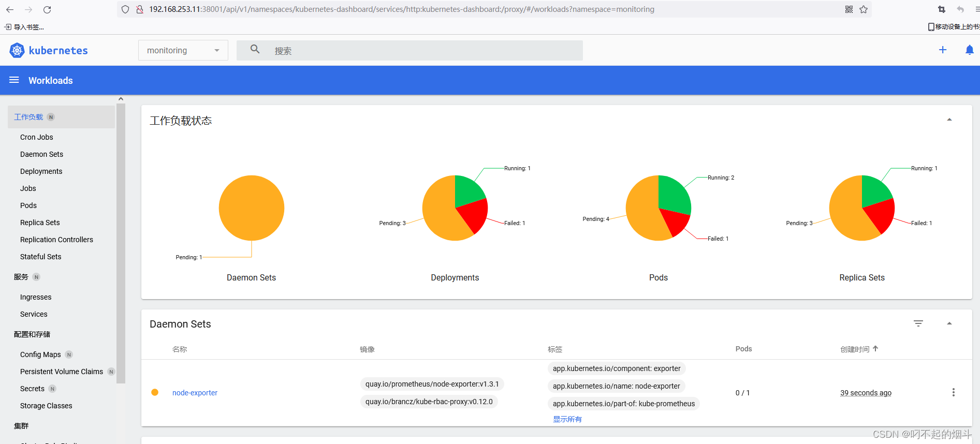980x444 pixels.
Task: Click the 创建时间 column header
Action: [855, 349]
